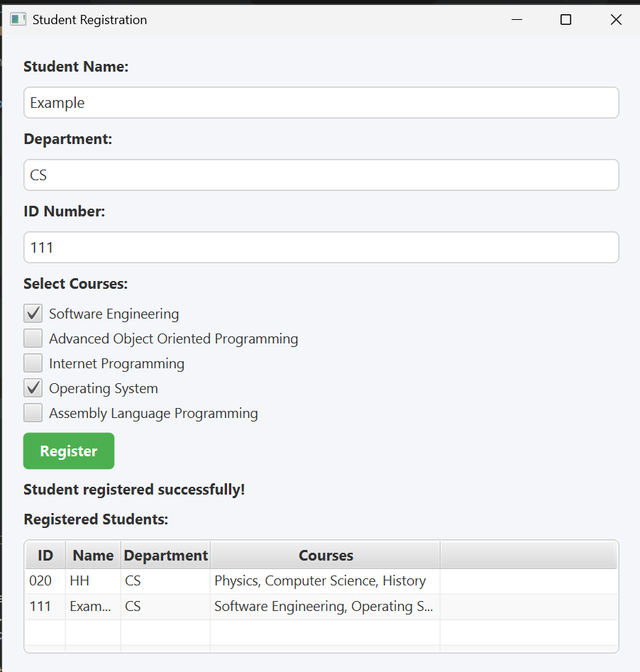Viewport: 640px width, 672px height.
Task: Close the Student Registration window
Action: point(615,20)
